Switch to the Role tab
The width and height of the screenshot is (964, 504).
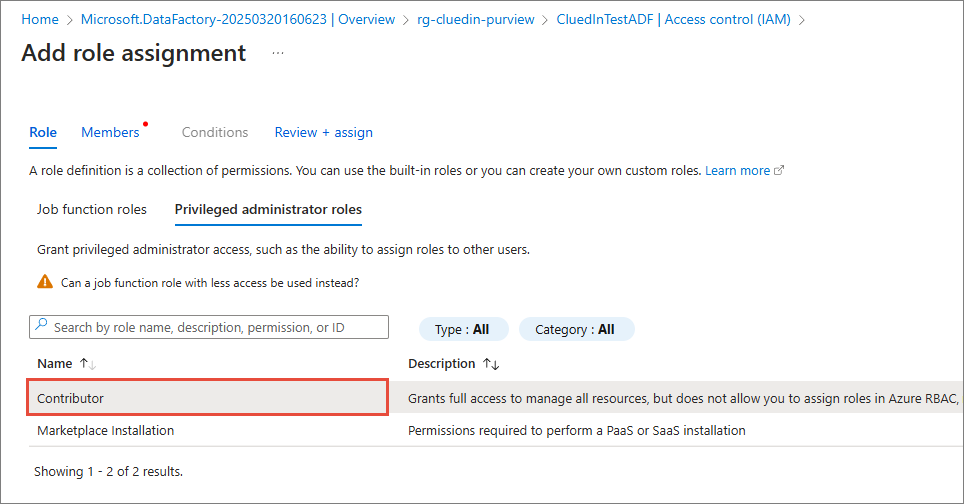click(x=43, y=132)
